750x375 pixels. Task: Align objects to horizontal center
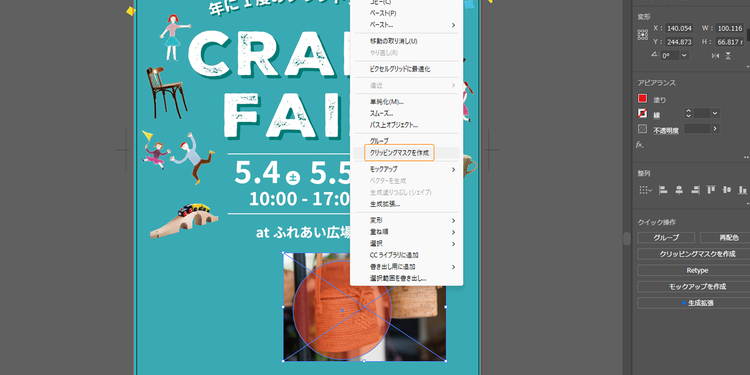pos(679,190)
